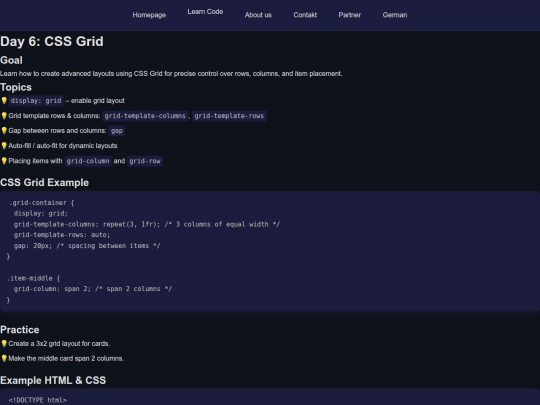The width and height of the screenshot is (540, 405).
Task: Click the 'Practice' heading
Action: coord(20,330)
